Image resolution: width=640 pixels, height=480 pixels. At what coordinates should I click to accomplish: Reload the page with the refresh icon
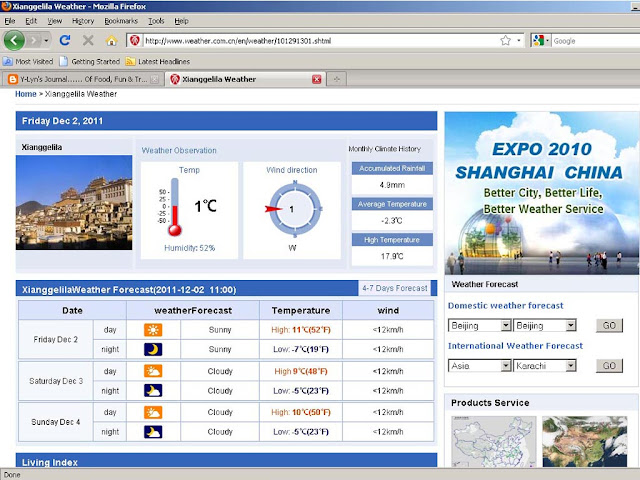tap(65, 40)
